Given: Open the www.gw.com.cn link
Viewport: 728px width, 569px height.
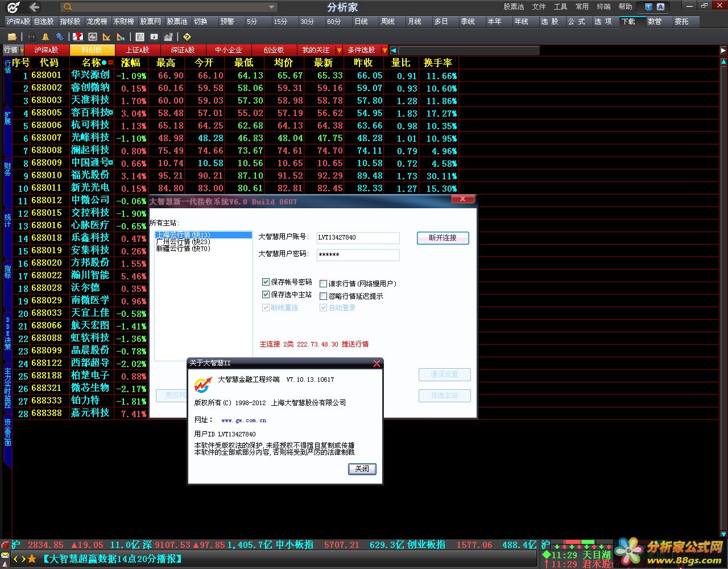Looking at the screenshot, I should [243, 420].
